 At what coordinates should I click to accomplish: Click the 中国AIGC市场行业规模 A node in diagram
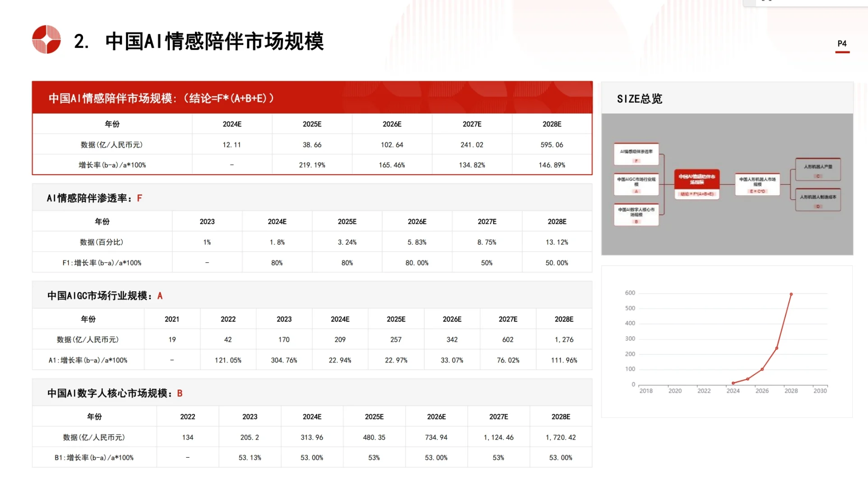pyautogui.click(x=636, y=184)
